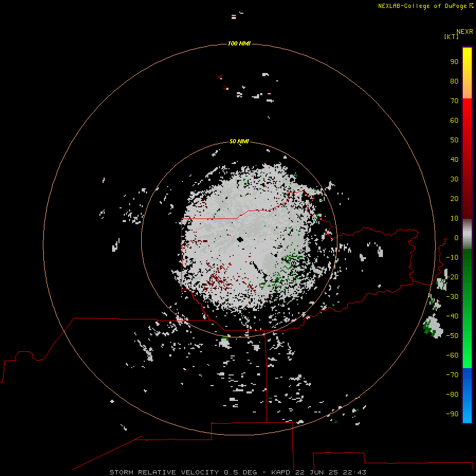
Task: Click the 20 value on the velocity scale
Action: (x=454, y=199)
